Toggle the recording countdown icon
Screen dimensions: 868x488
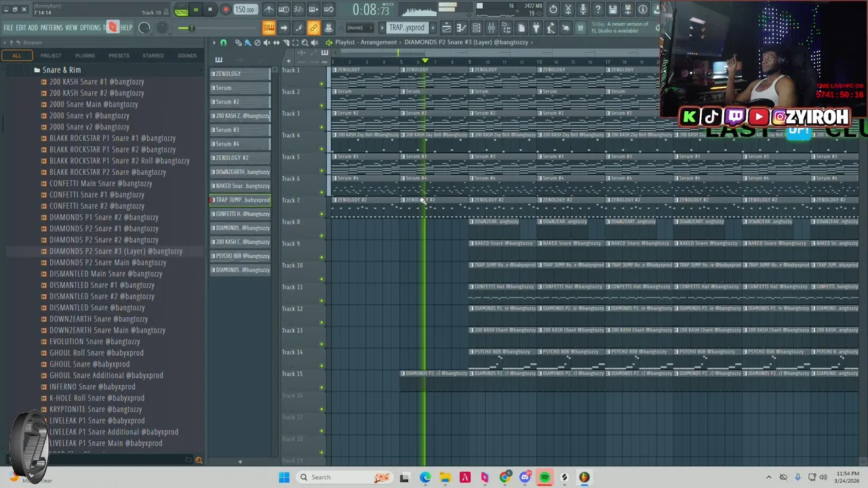298,9
